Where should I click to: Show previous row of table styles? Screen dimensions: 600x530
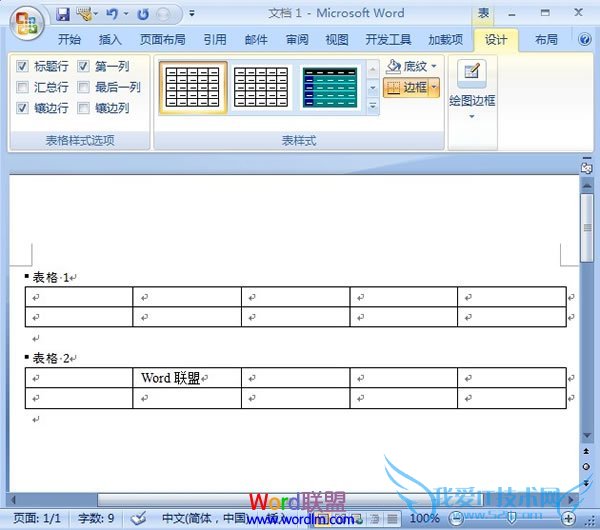[373, 69]
